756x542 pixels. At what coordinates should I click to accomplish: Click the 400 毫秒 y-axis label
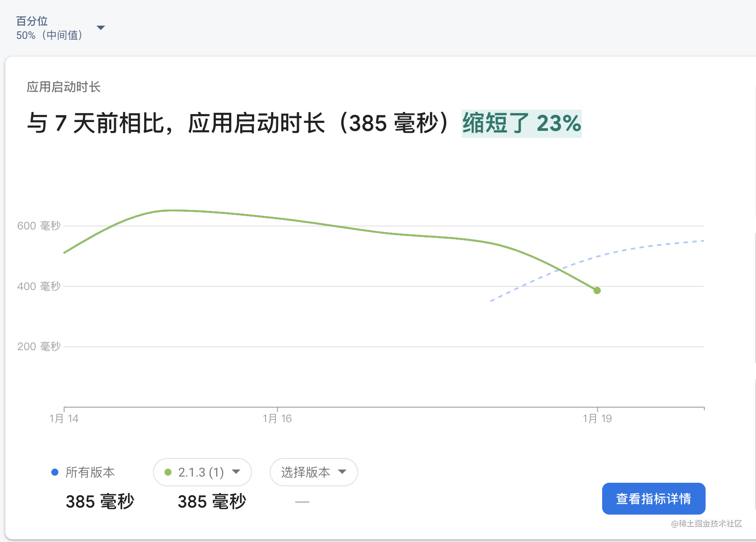(x=39, y=286)
